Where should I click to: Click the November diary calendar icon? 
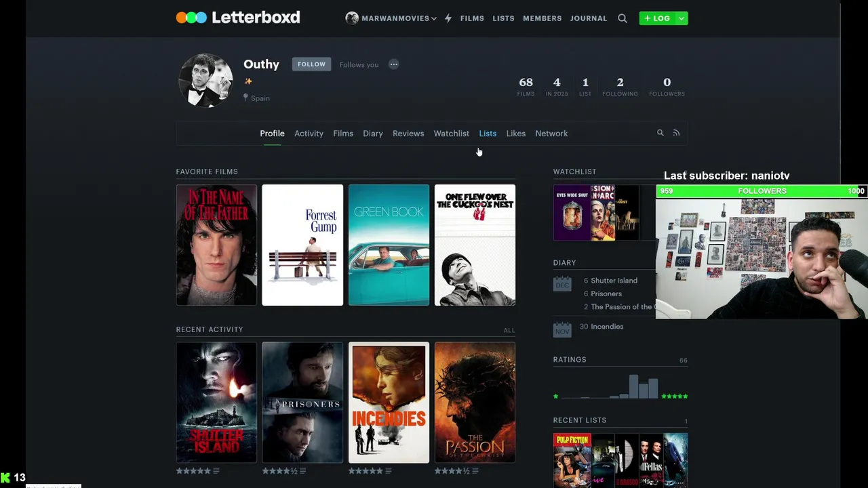point(562,329)
